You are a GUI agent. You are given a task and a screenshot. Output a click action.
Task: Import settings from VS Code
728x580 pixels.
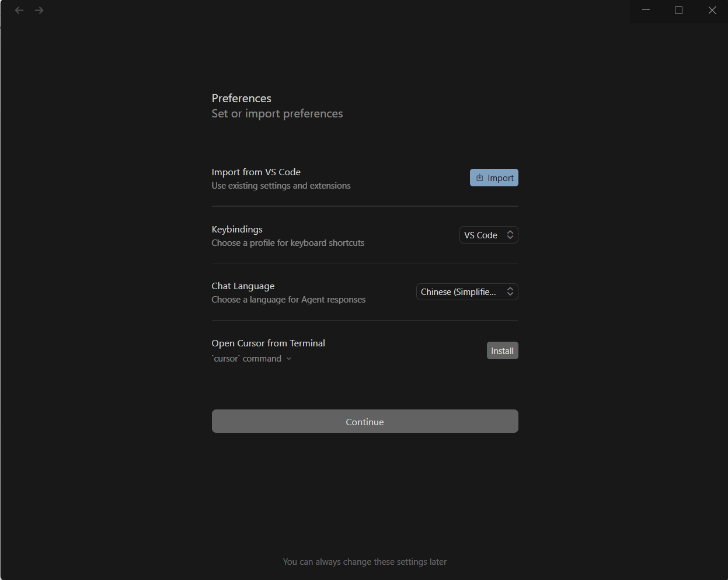coord(494,178)
